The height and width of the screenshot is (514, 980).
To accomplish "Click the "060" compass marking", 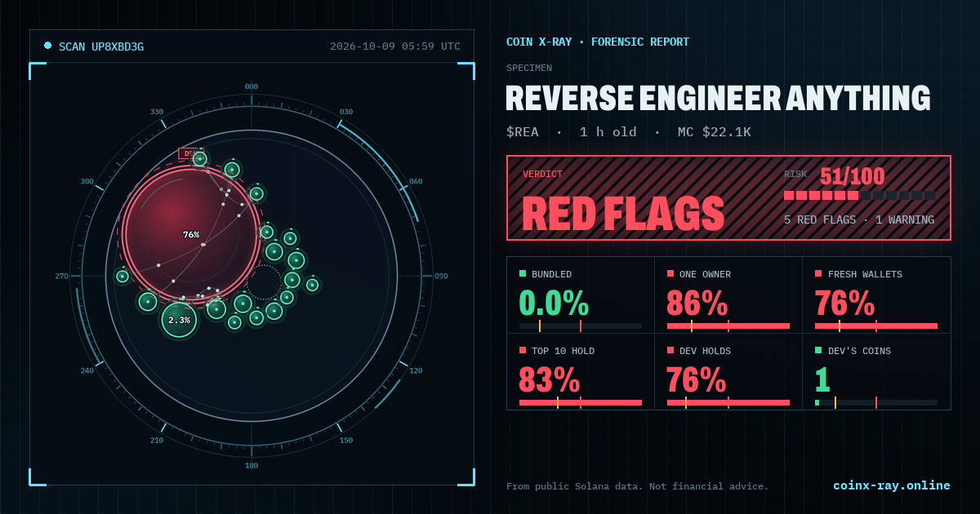I will [416, 181].
